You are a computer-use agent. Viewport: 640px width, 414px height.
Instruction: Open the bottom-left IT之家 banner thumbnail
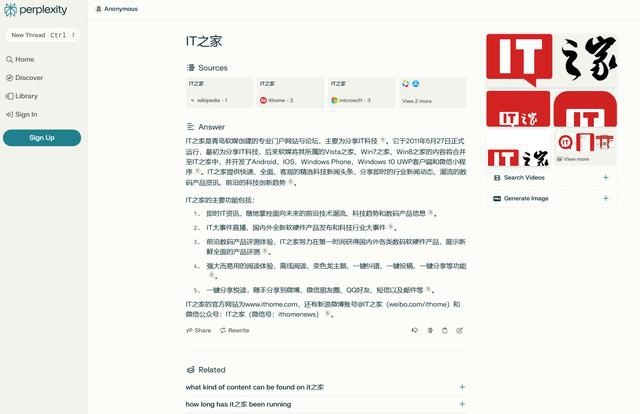518,148
